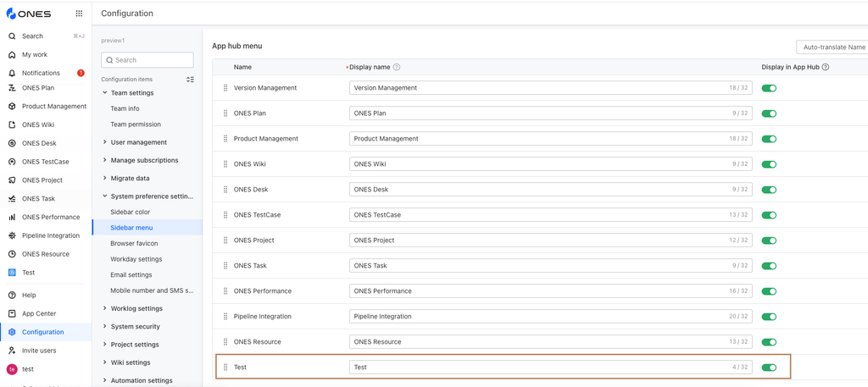
Task: Expand System security section
Action: (x=104, y=326)
